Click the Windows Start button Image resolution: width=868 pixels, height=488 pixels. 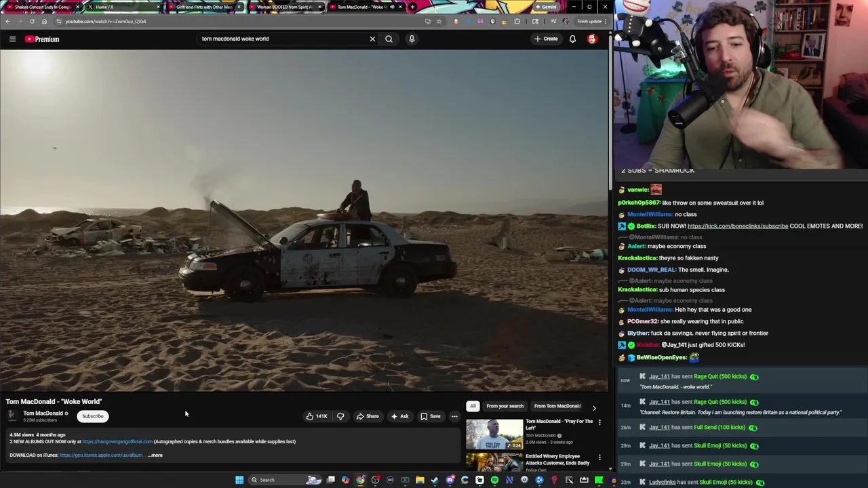pos(239,480)
